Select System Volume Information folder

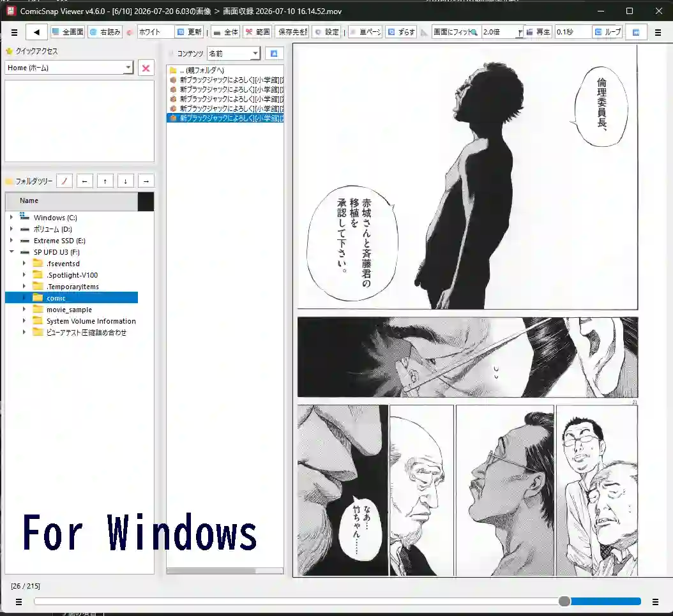tap(91, 321)
